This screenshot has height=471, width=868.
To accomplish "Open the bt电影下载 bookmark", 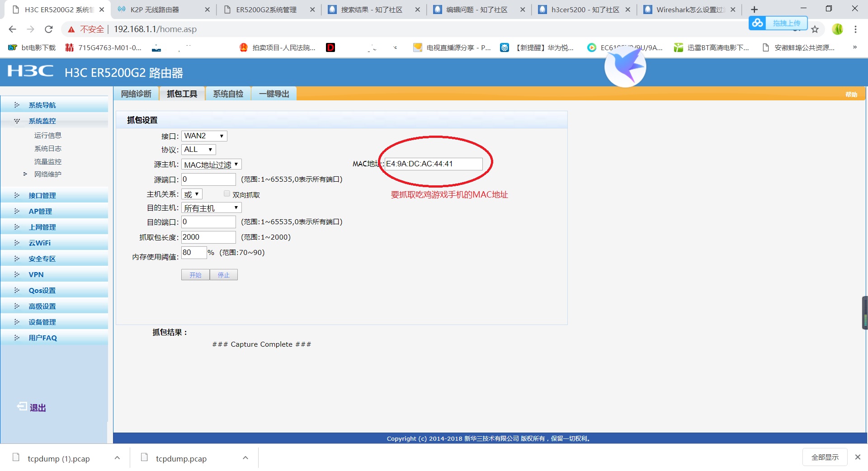I will [32, 47].
